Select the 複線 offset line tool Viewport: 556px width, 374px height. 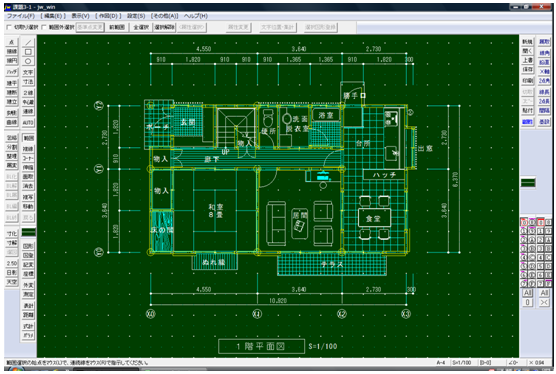(28, 149)
